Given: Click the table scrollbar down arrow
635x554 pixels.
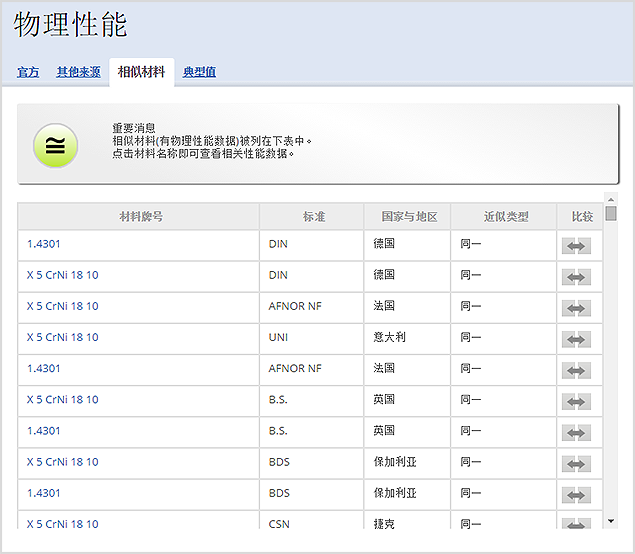Looking at the screenshot, I should [611, 520].
